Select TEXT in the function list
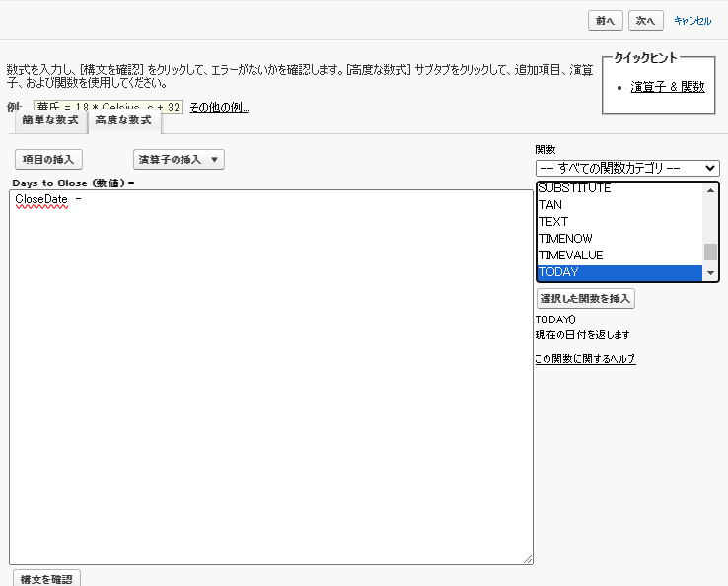The width and height of the screenshot is (728, 586). click(619, 222)
